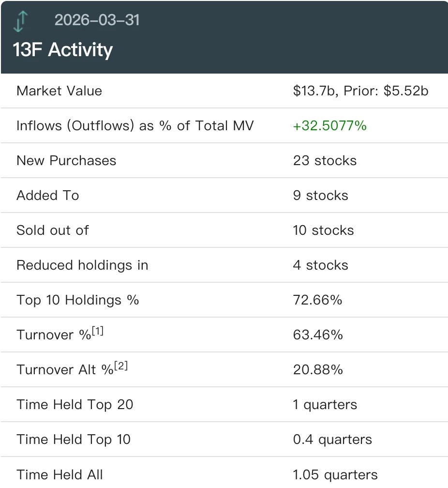Open the Turnover Alt % footnote [2]

121,366
